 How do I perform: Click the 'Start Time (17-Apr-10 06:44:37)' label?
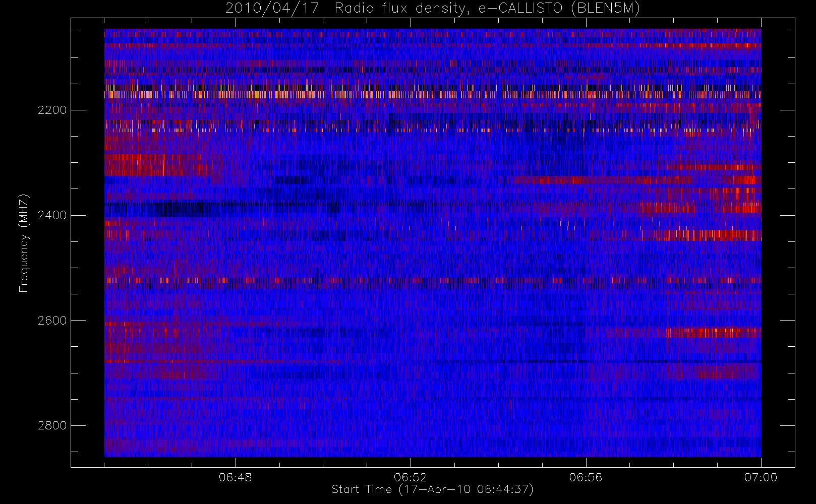pyautogui.click(x=432, y=489)
